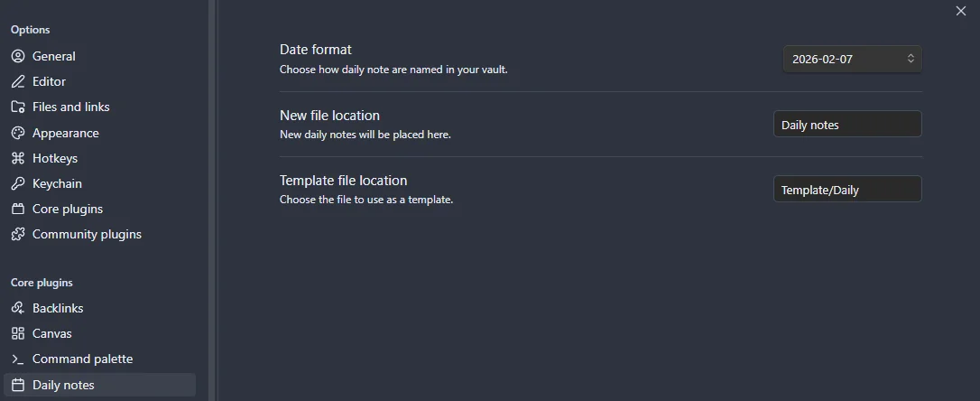Click the Template file location field
The image size is (980, 401).
coord(847,190)
